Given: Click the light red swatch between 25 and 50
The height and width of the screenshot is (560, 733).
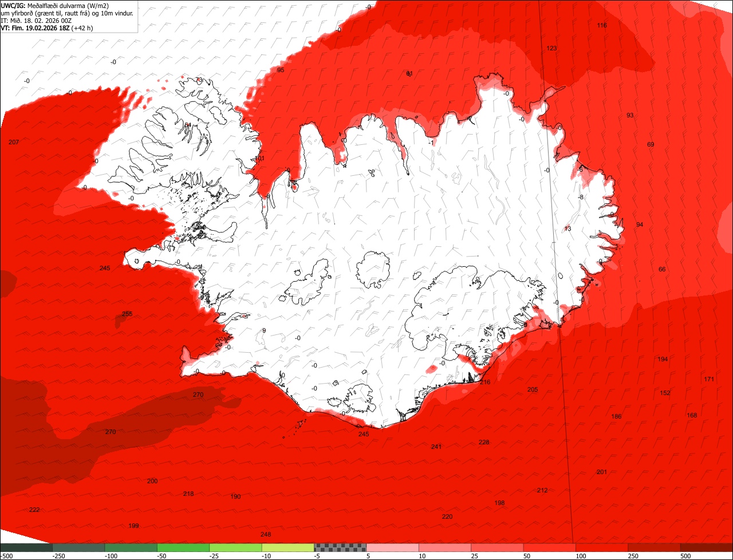Looking at the screenshot, I should (x=498, y=547).
